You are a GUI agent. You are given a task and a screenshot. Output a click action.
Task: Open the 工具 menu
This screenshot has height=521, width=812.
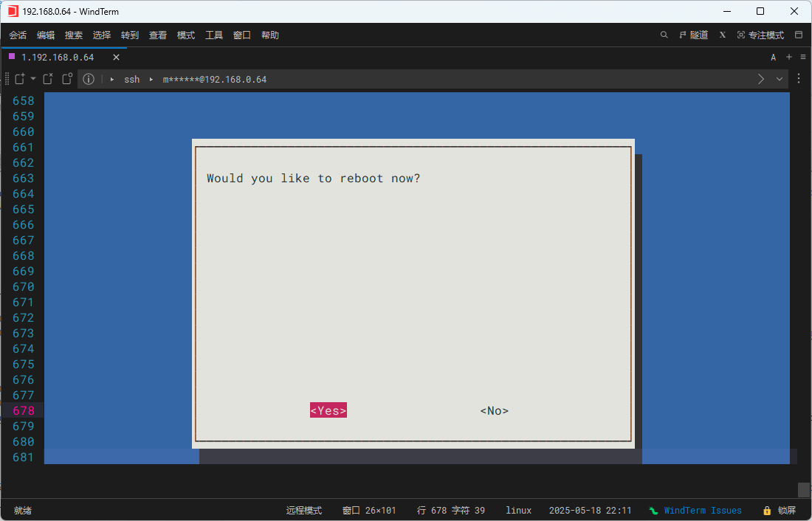[x=214, y=35]
